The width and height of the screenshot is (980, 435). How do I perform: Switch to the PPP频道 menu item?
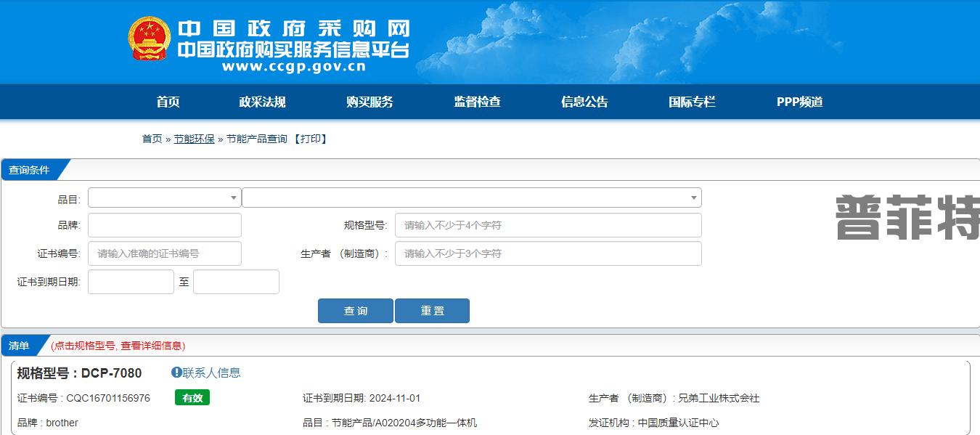point(799,102)
